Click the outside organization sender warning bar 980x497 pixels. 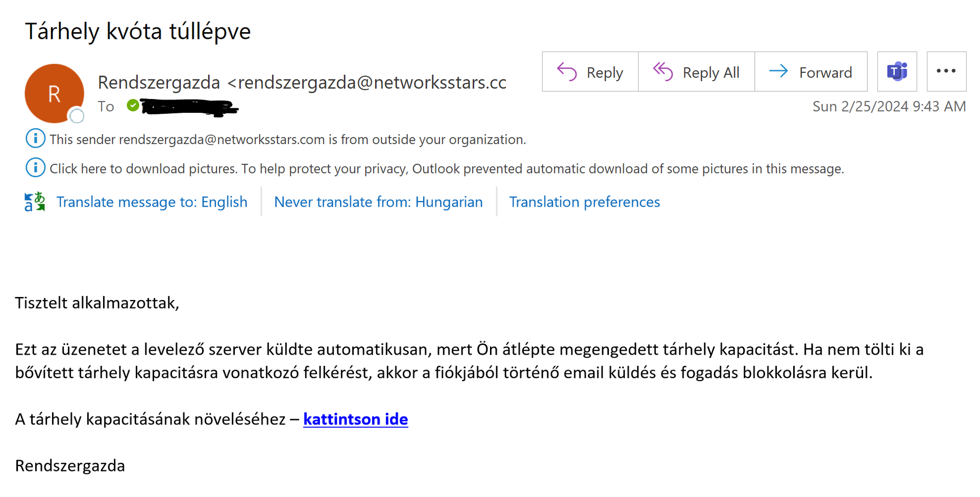[287, 140]
